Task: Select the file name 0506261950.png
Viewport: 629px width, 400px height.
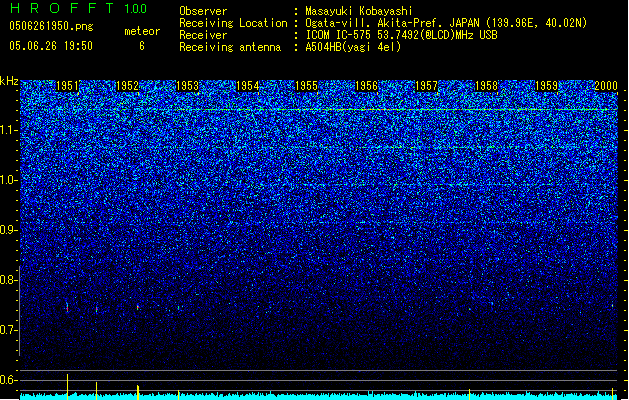Action: click(51, 26)
